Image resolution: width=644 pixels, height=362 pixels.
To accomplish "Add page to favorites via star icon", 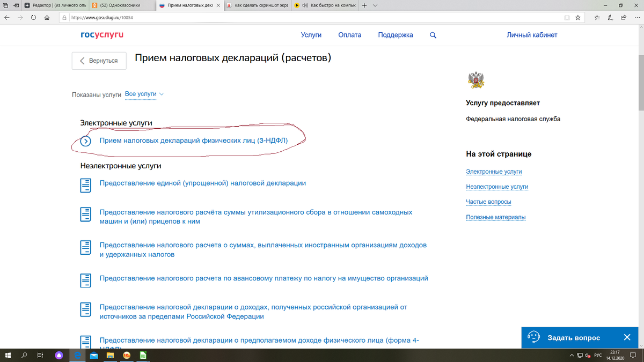I will click(x=578, y=18).
